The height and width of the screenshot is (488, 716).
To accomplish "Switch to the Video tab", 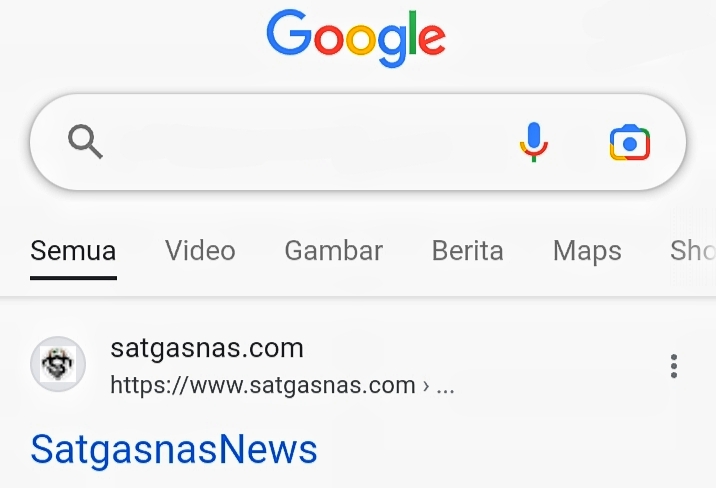I will [200, 251].
